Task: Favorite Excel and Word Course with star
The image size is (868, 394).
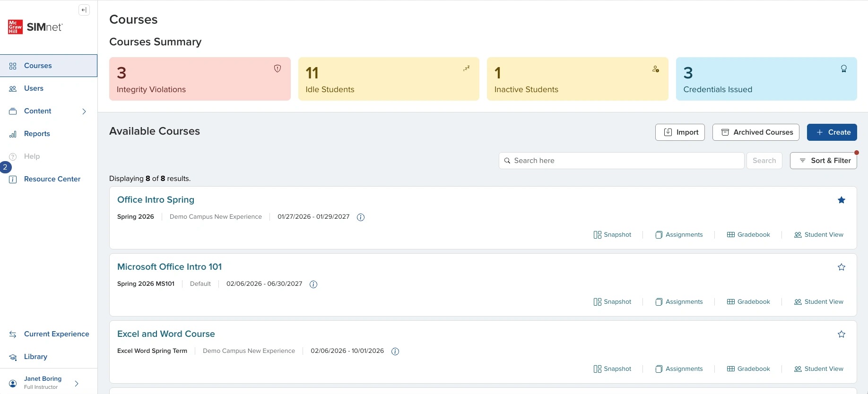Action: (842, 334)
